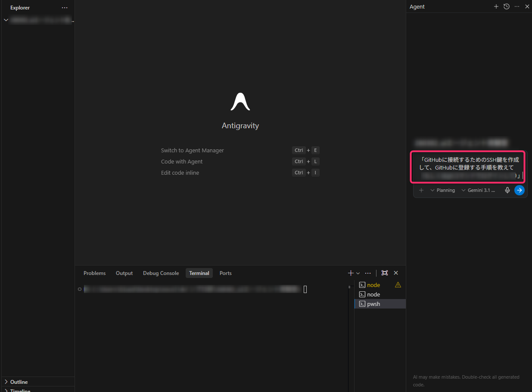Open the Gemini 3.1 model selector
Screen dimensions: 532x392
coord(478,190)
